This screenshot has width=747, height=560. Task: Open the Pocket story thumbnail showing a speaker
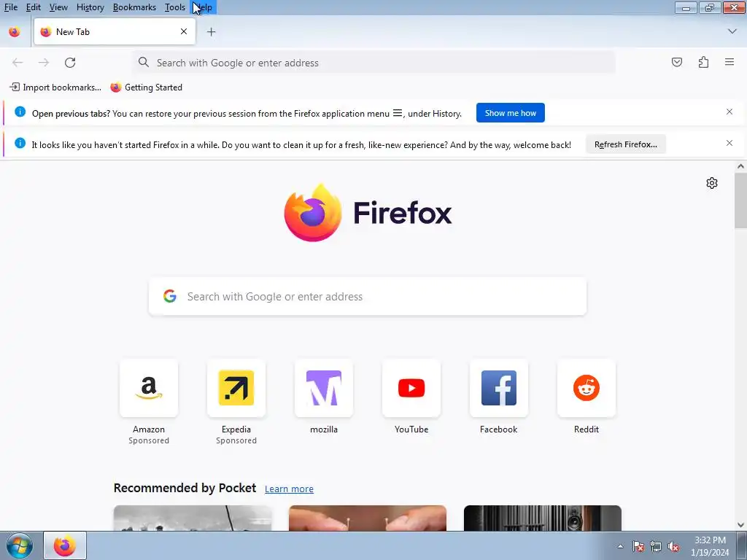pos(543,518)
